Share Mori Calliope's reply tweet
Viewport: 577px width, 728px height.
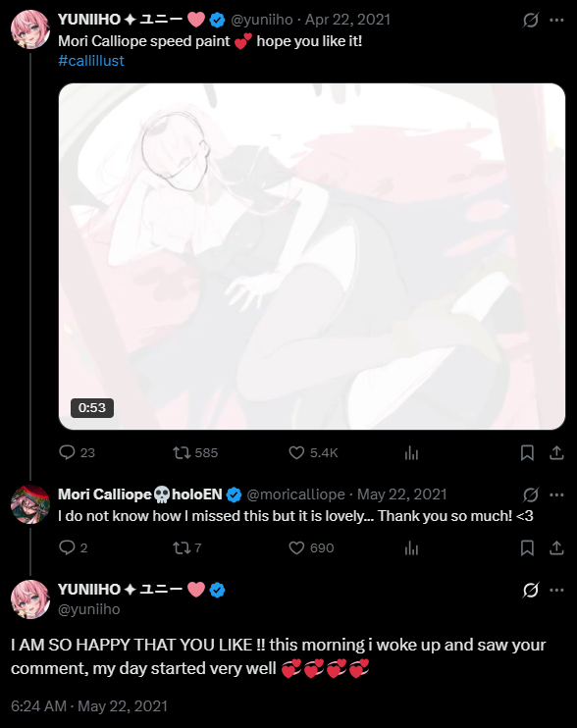click(x=556, y=547)
